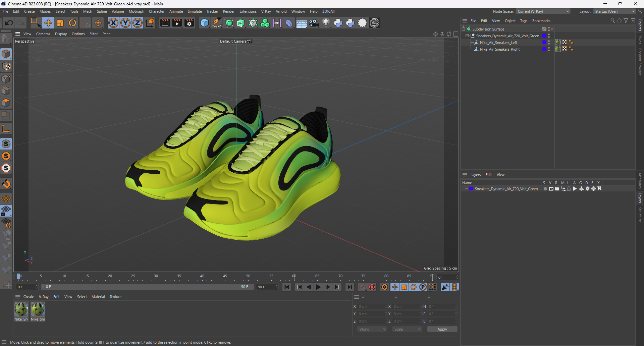Enable Autokeying button

[x=372, y=287]
